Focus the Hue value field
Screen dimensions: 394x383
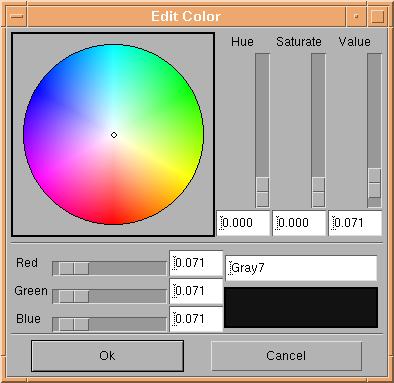[x=243, y=223]
